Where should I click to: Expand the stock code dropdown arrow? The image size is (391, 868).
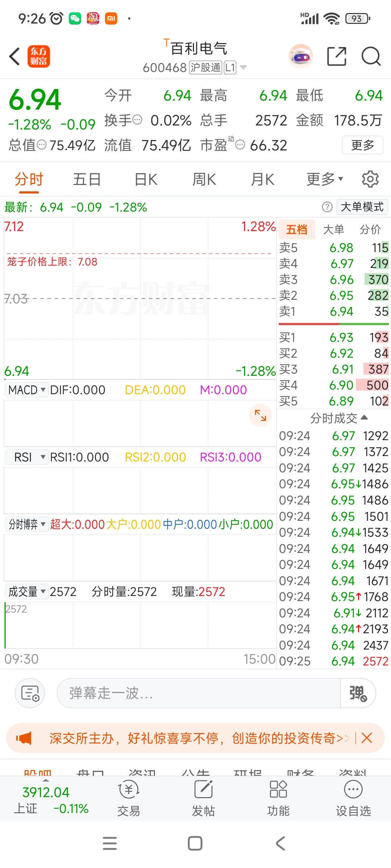tap(243, 67)
